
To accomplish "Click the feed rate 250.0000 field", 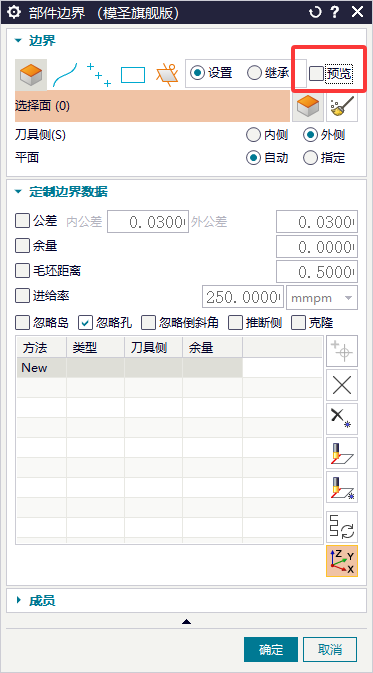I will (243, 297).
